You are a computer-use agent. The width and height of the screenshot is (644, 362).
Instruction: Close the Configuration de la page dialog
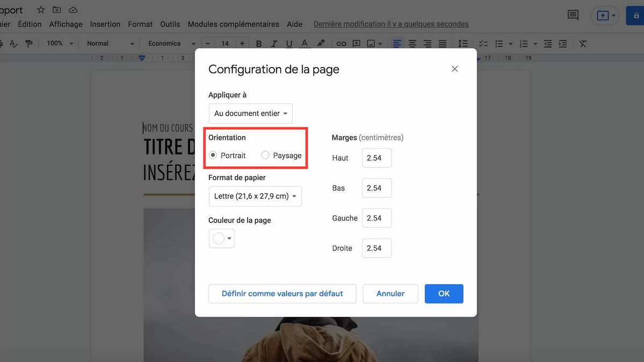pyautogui.click(x=455, y=69)
